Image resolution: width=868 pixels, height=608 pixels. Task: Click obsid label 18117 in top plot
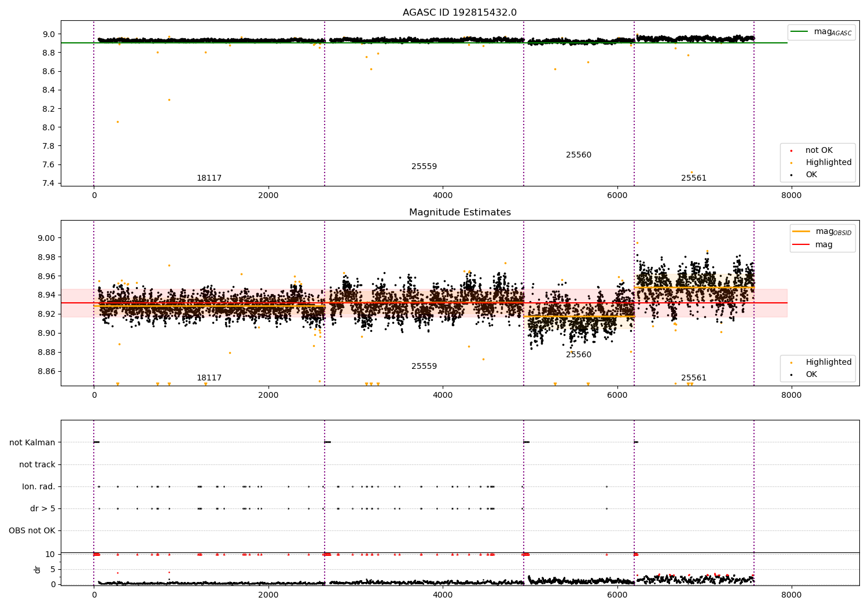(209, 178)
